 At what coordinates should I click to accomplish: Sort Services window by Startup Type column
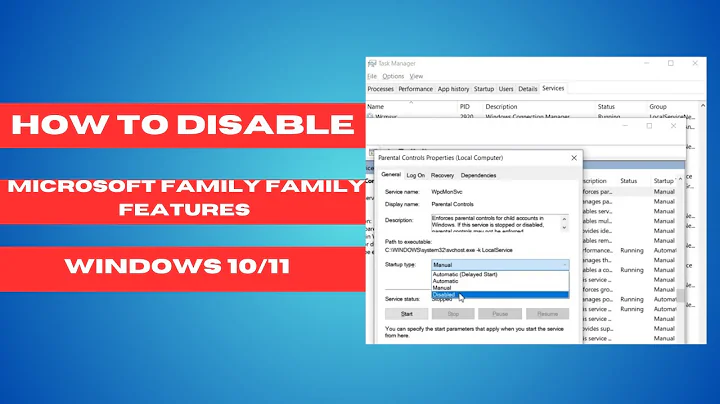click(664, 181)
